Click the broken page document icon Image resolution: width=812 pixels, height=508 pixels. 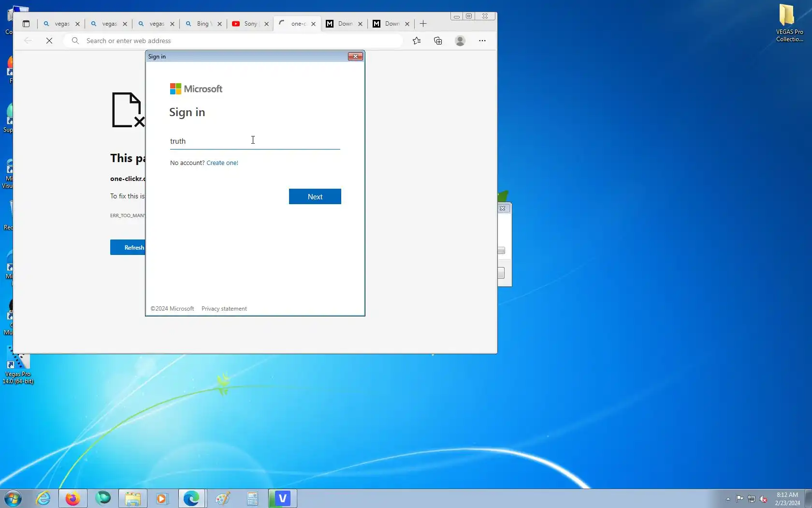[128, 110]
